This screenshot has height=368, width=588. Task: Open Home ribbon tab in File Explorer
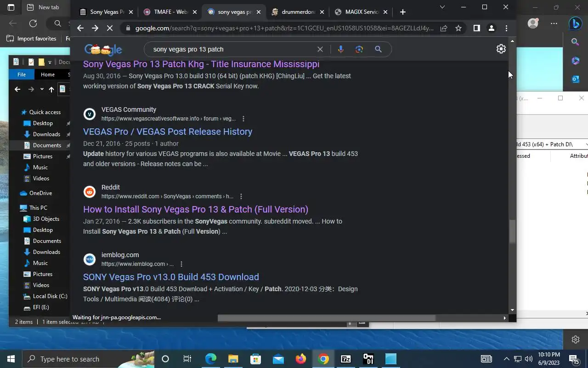48,75
